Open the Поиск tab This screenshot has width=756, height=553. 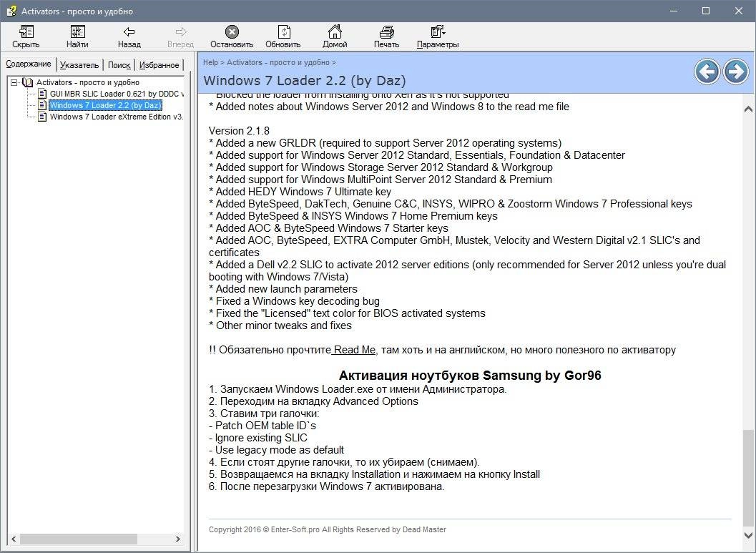pos(119,65)
